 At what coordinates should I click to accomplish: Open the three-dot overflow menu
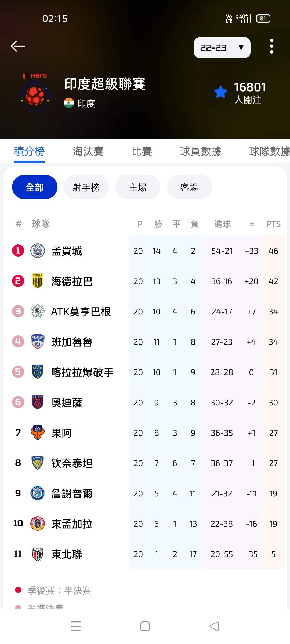coord(271,46)
